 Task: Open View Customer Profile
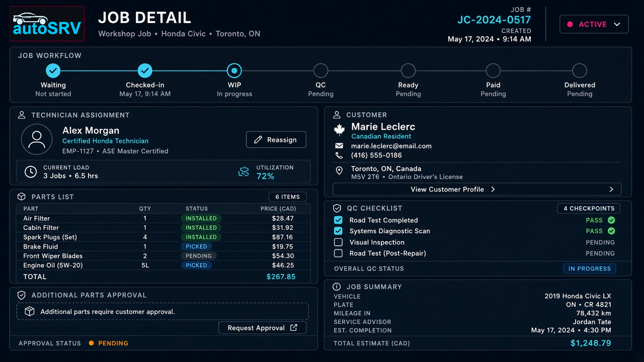[x=477, y=190]
